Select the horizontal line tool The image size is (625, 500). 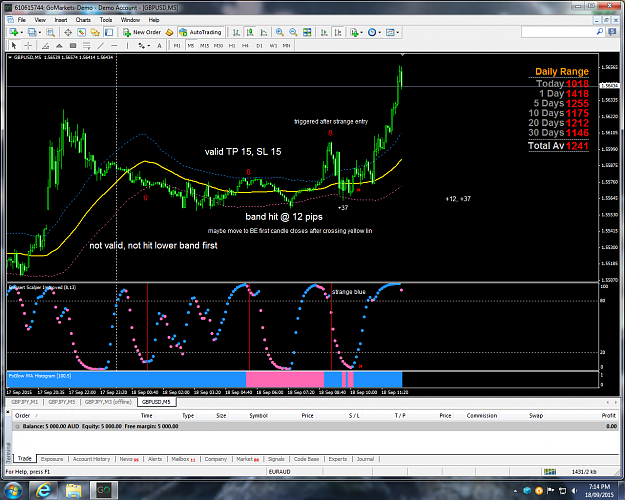pyautogui.click(x=114, y=45)
